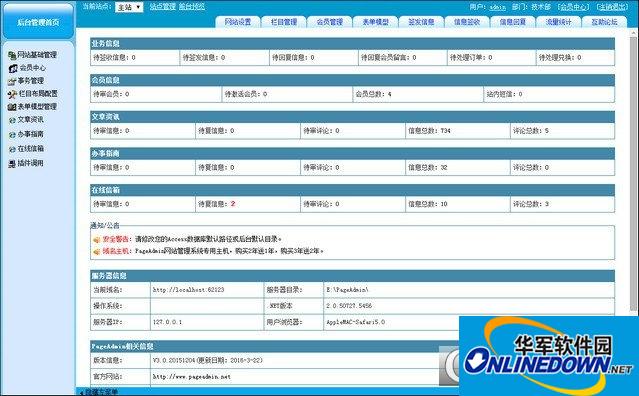Screen dimensions: 639x396
Task: Select the 信息回复 tab
Action: pyautogui.click(x=513, y=22)
